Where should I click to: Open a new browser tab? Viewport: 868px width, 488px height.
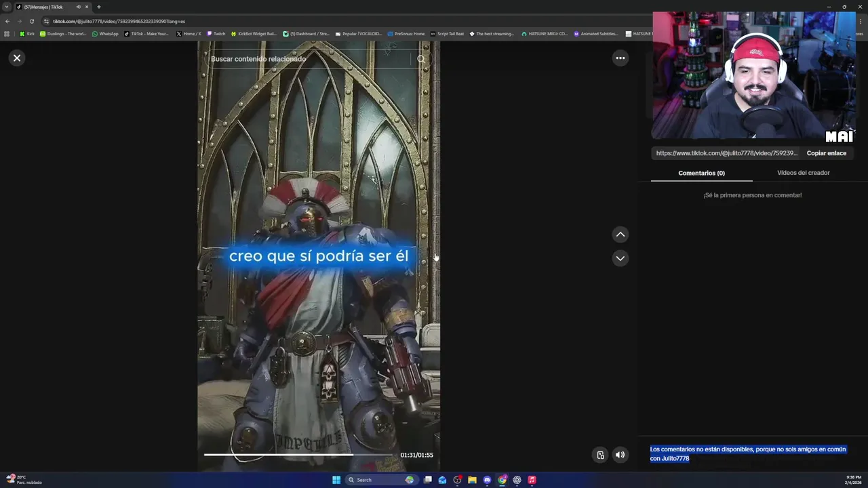(x=98, y=7)
